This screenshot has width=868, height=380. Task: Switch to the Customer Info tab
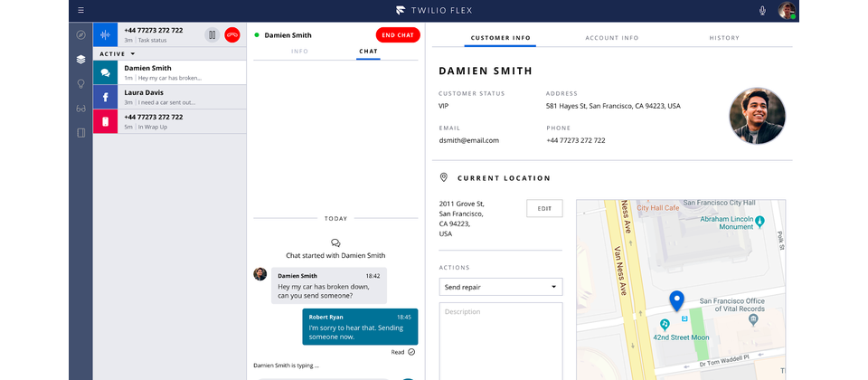tap(500, 38)
